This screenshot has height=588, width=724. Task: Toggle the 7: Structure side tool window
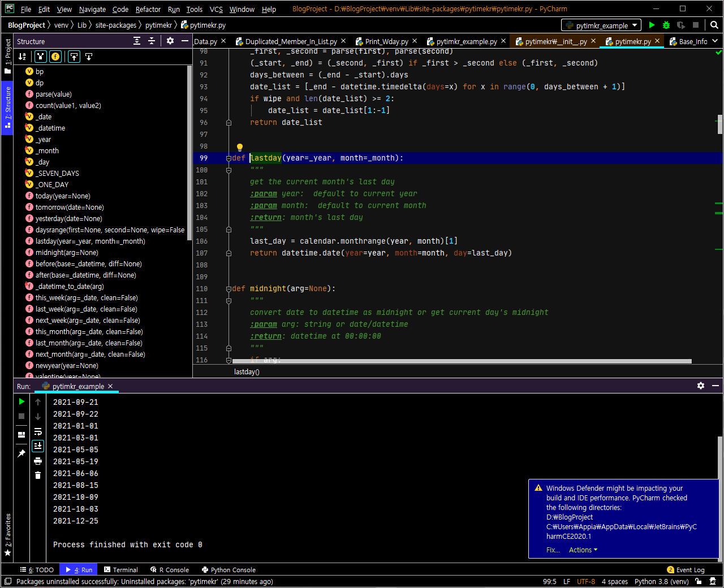point(7,107)
